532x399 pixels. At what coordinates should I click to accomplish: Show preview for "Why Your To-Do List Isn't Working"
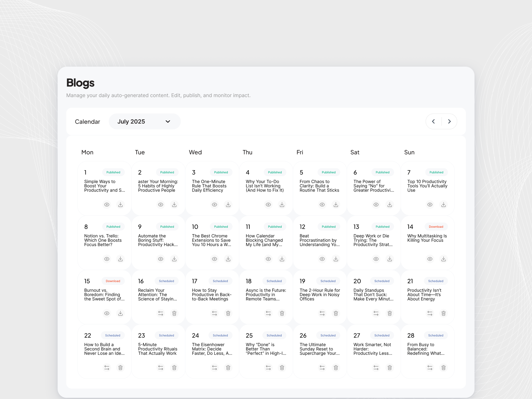(x=268, y=204)
